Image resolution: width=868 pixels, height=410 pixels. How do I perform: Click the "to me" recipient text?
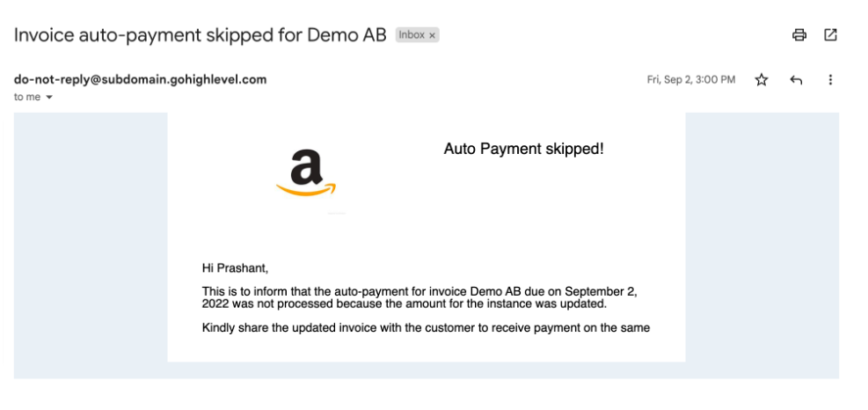pos(27,98)
